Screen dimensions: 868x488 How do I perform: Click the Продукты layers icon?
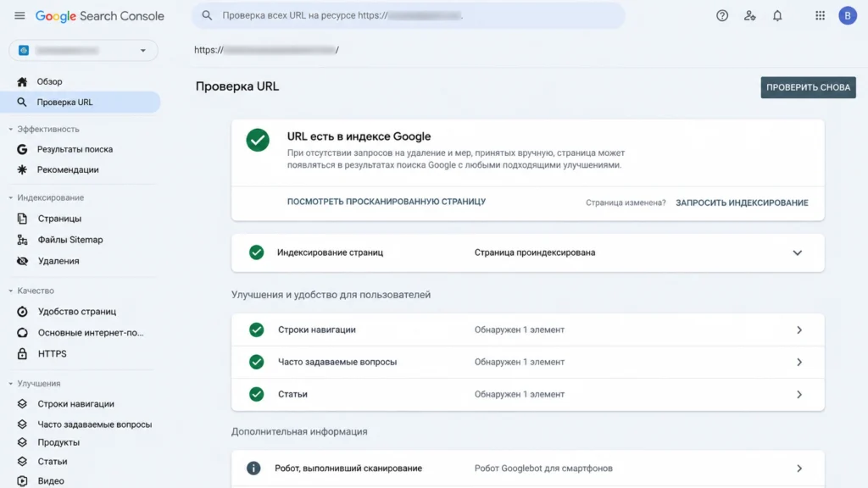coord(22,442)
